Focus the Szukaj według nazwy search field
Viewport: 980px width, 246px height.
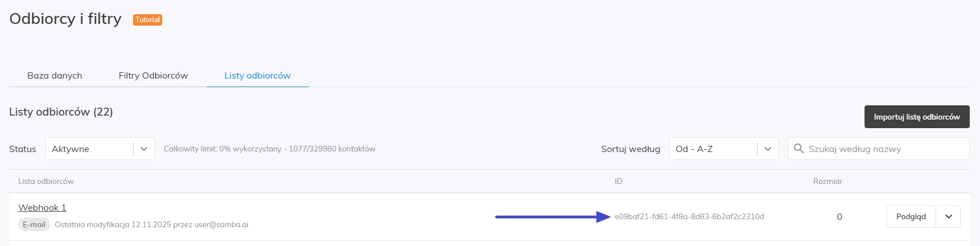tap(884, 149)
